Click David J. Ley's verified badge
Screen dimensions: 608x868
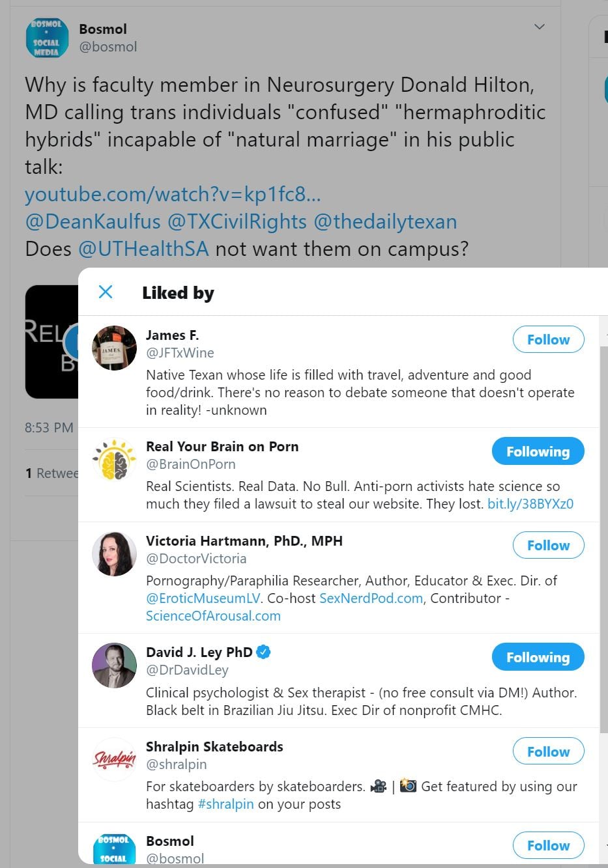263,652
